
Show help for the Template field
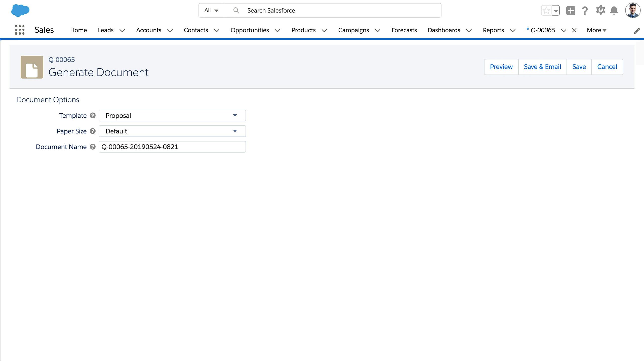pyautogui.click(x=93, y=116)
